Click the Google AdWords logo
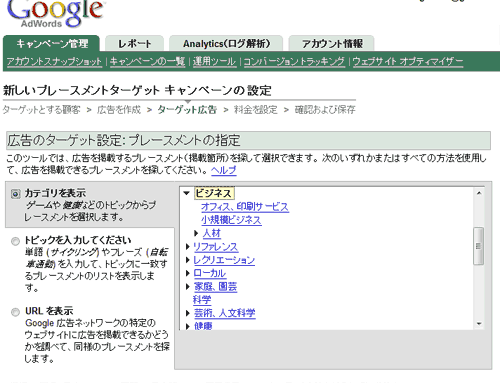This screenshot has height=383, width=500. click(x=55, y=13)
